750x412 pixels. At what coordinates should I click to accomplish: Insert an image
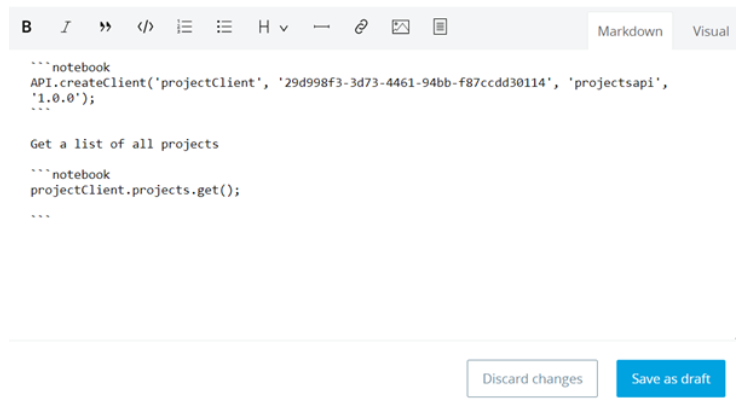coord(400,28)
